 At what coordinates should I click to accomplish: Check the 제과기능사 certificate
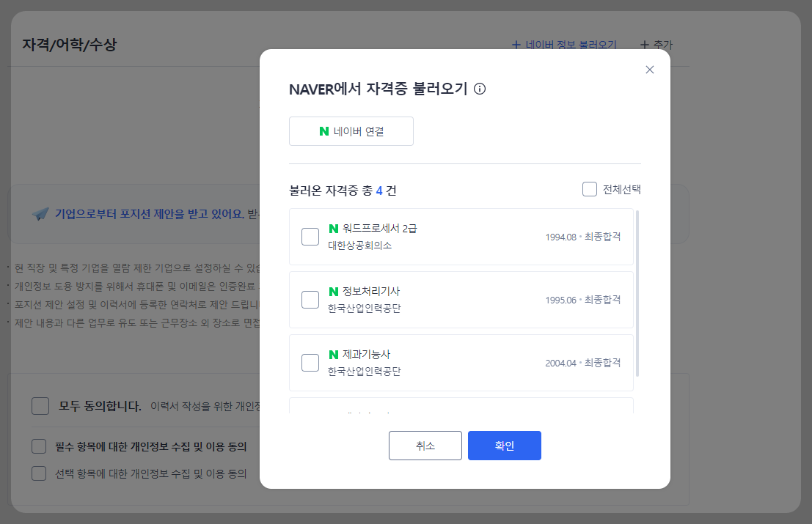310,363
